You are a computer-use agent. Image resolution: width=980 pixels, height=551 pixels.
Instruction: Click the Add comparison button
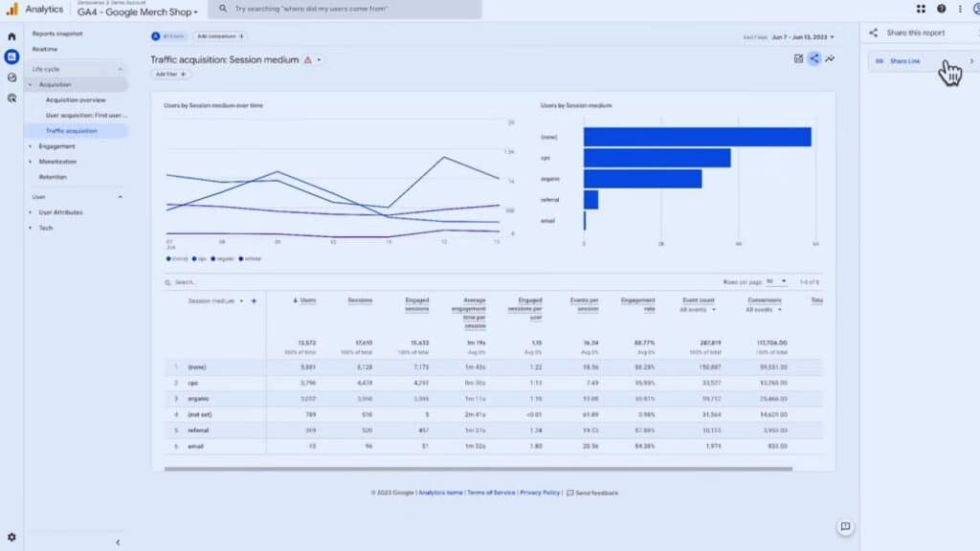click(x=219, y=36)
